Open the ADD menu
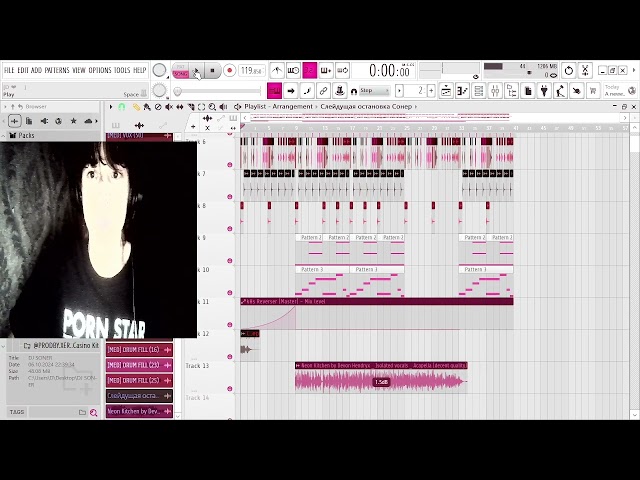This screenshot has width=640, height=480. [36, 70]
